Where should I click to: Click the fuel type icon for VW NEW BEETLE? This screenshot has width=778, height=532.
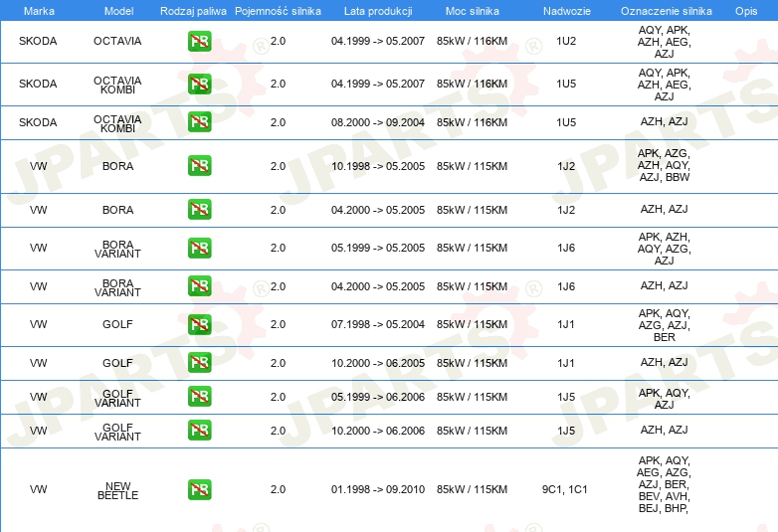tap(199, 489)
